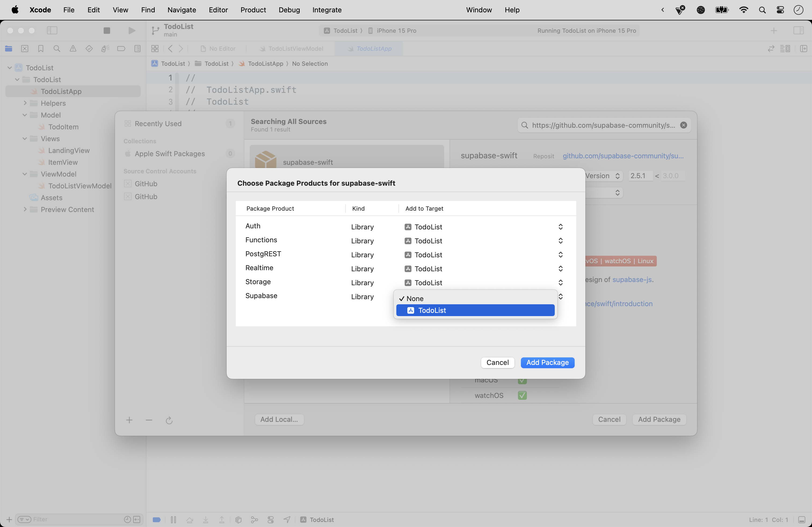Image resolution: width=812 pixels, height=527 pixels.
Task: Select TodoList in target popup menu
Action: [x=432, y=310]
